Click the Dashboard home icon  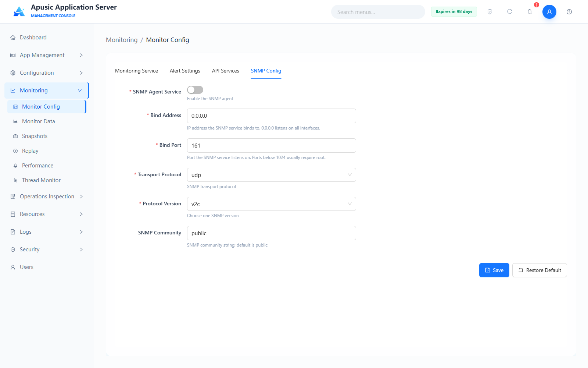(13, 38)
